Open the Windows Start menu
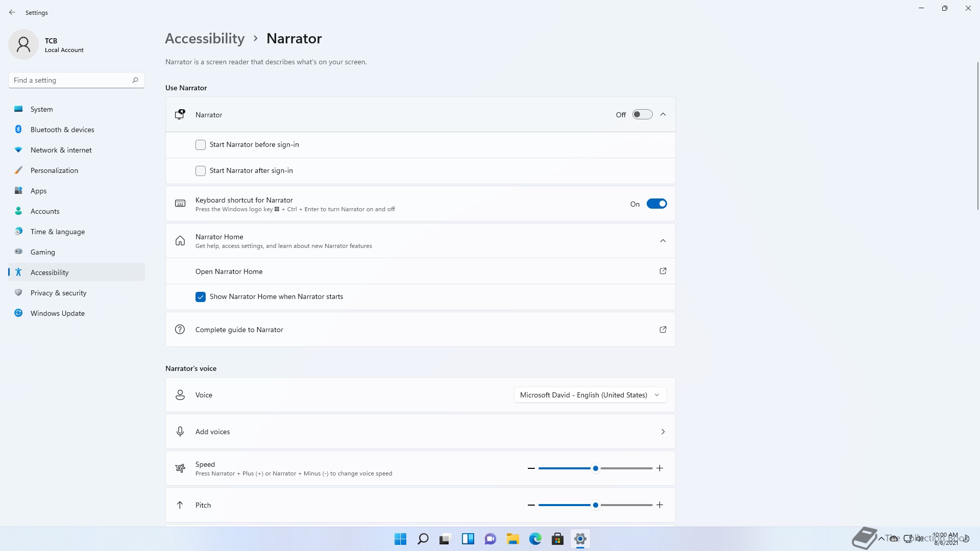 401,539
